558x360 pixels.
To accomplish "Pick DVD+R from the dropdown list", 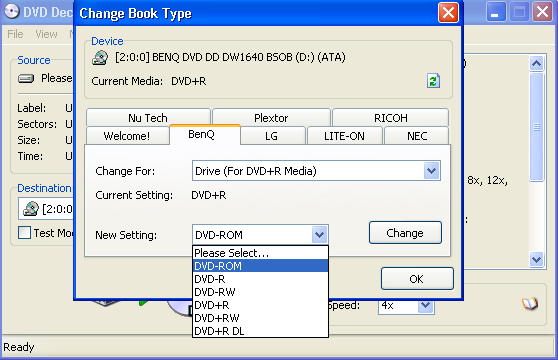I will (x=260, y=305).
